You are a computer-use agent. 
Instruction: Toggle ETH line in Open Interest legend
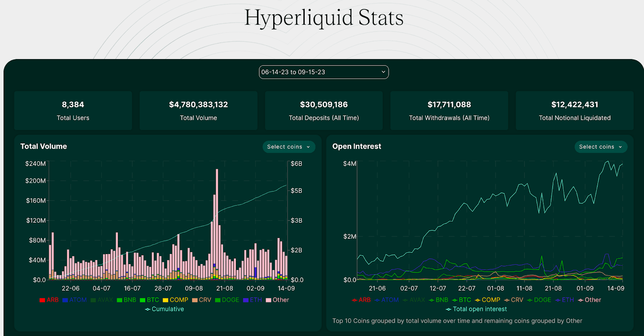(564, 300)
